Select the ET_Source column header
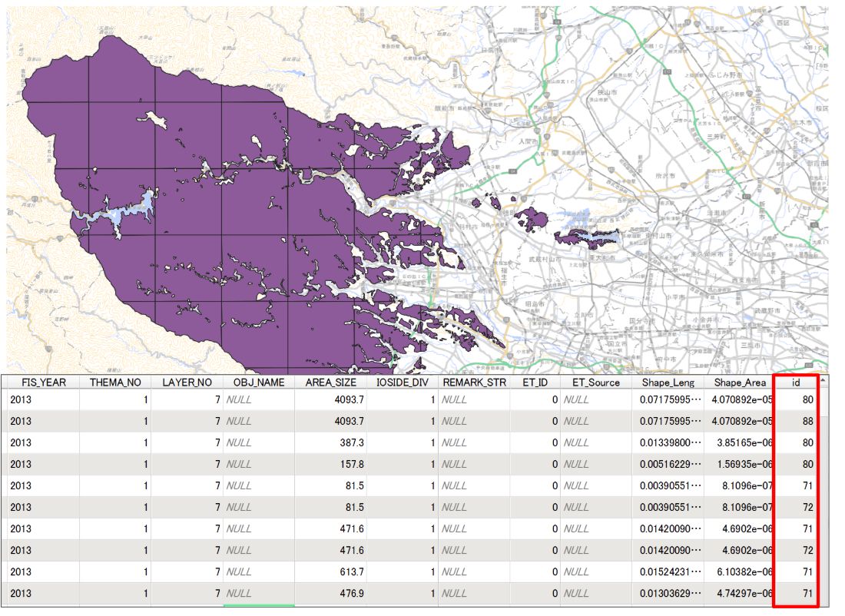Viewport: 845px width, 616px height. pos(596,382)
